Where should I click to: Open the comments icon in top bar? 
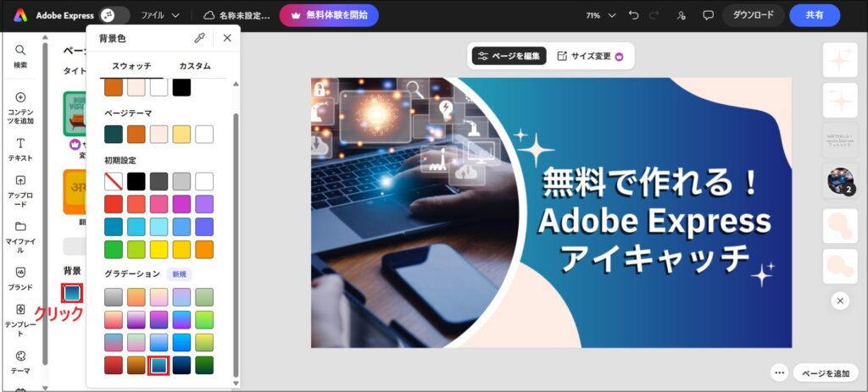708,15
